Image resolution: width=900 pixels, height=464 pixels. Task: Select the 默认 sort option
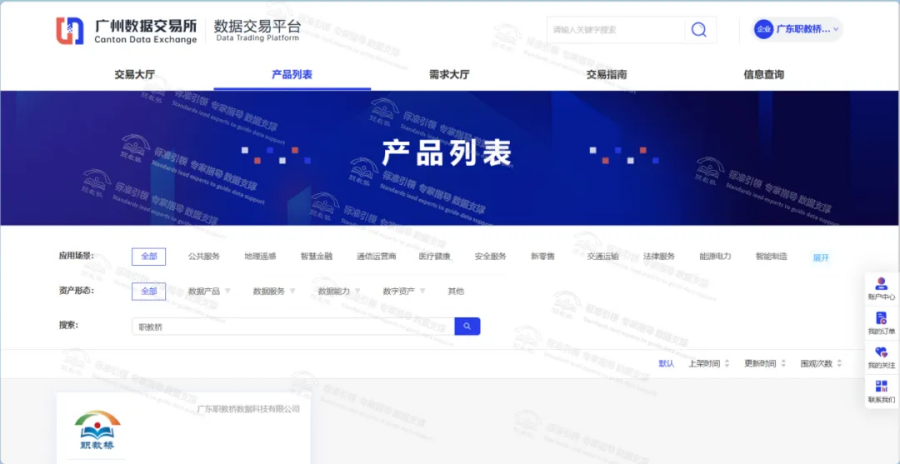tap(666, 364)
